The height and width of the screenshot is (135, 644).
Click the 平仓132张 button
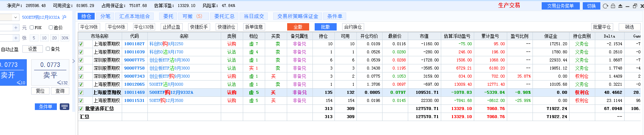(144, 27)
